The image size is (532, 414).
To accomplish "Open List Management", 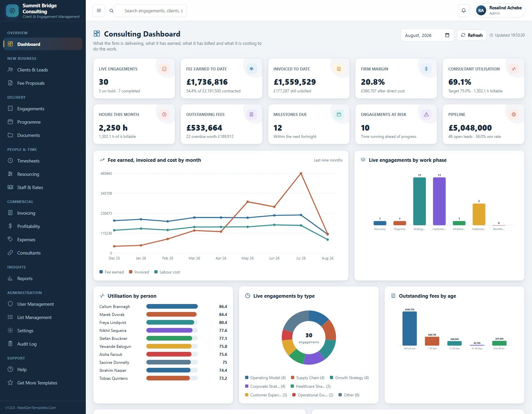I will [x=43, y=317].
